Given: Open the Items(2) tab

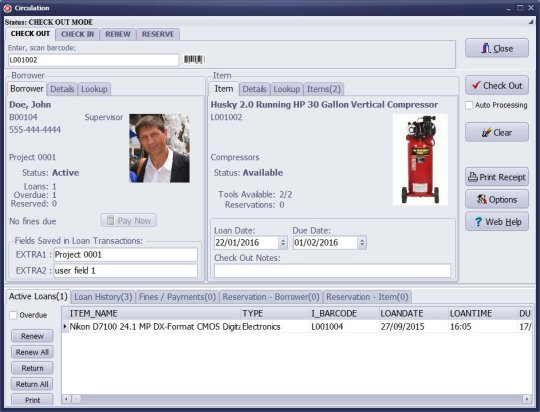Looking at the screenshot, I should coord(324,89).
